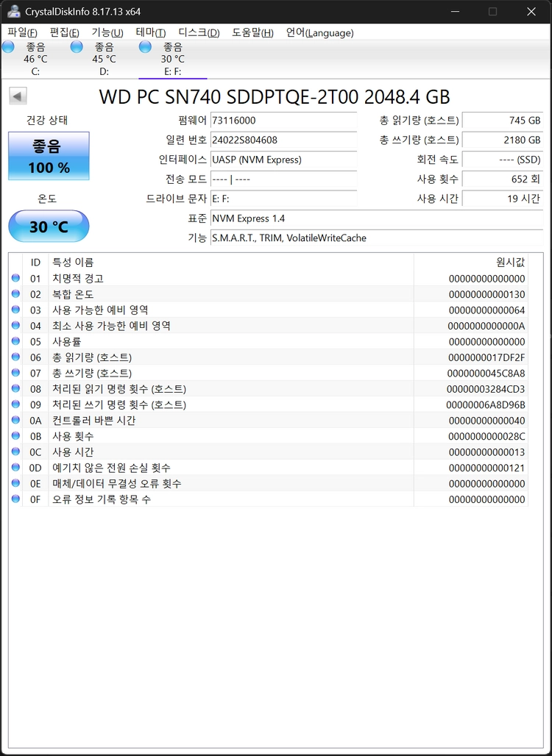
Task: Click the previous disk arrow button
Action: 18,96
